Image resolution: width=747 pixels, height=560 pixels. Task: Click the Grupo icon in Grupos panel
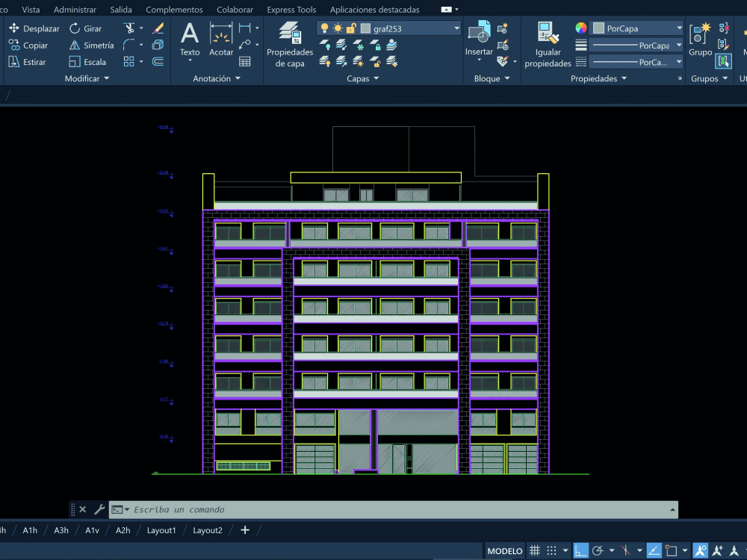(x=699, y=34)
